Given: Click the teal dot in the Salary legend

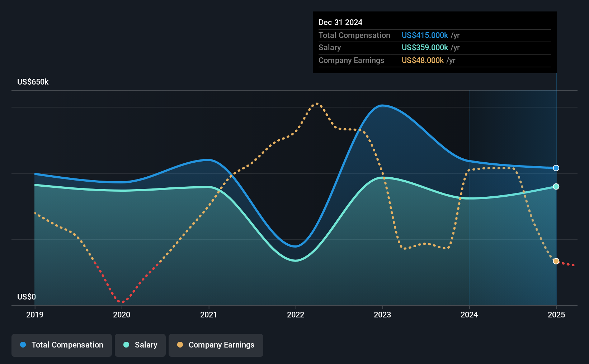Looking at the screenshot, I should tap(126, 345).
